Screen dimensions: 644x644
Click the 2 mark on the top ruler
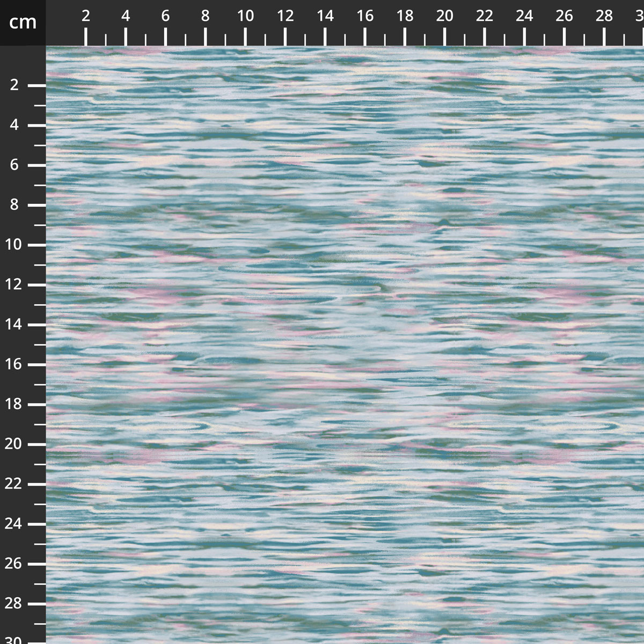[x=86, y=17]
